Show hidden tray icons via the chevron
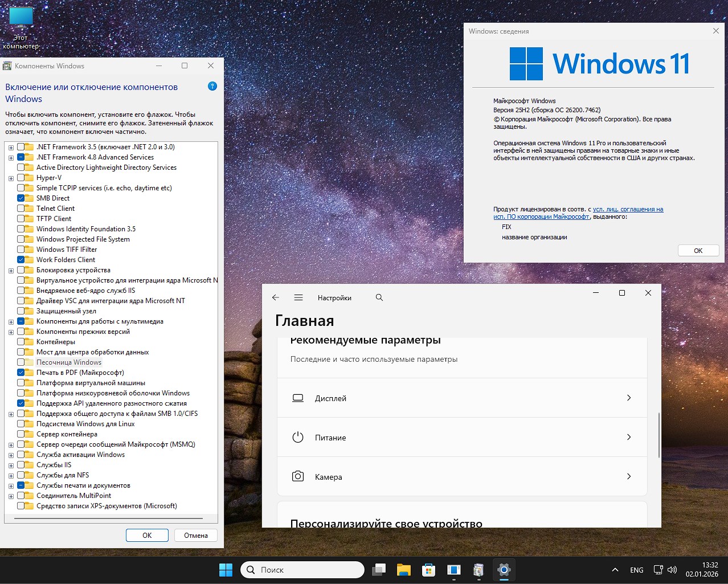This screenshot has height=584, width=728. (x=614, y=569)
